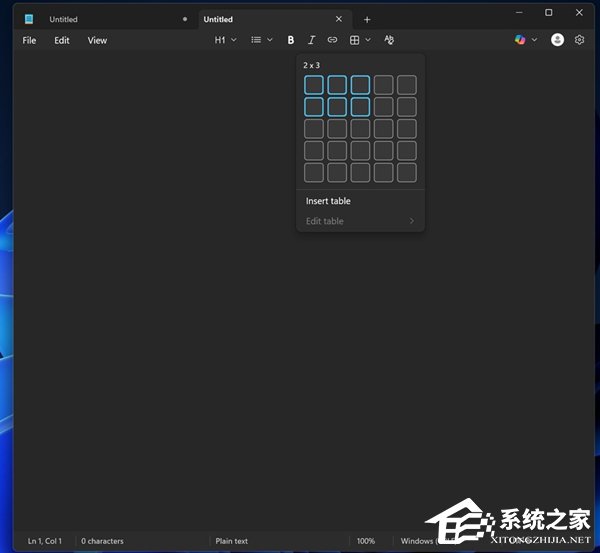Viewport: 600px width, 553px height.
Task: Insert a hyperlink with the link icon
Action: click(333, 40)
